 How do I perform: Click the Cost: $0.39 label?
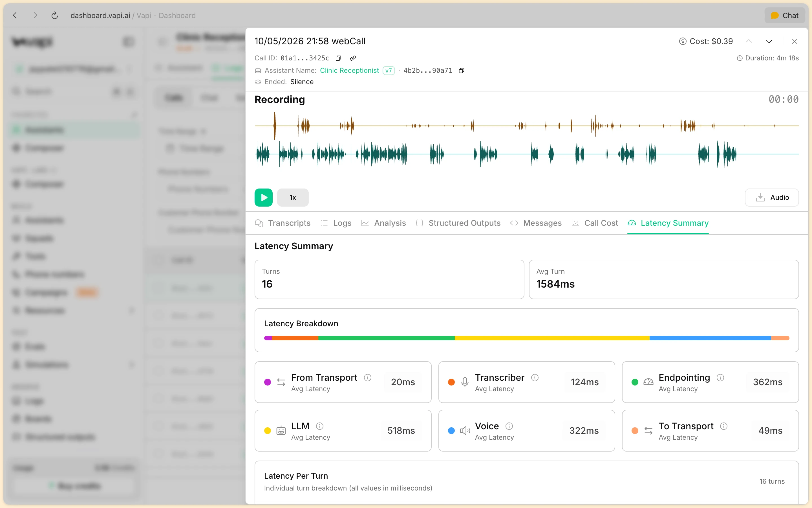[x=706, y=41]
